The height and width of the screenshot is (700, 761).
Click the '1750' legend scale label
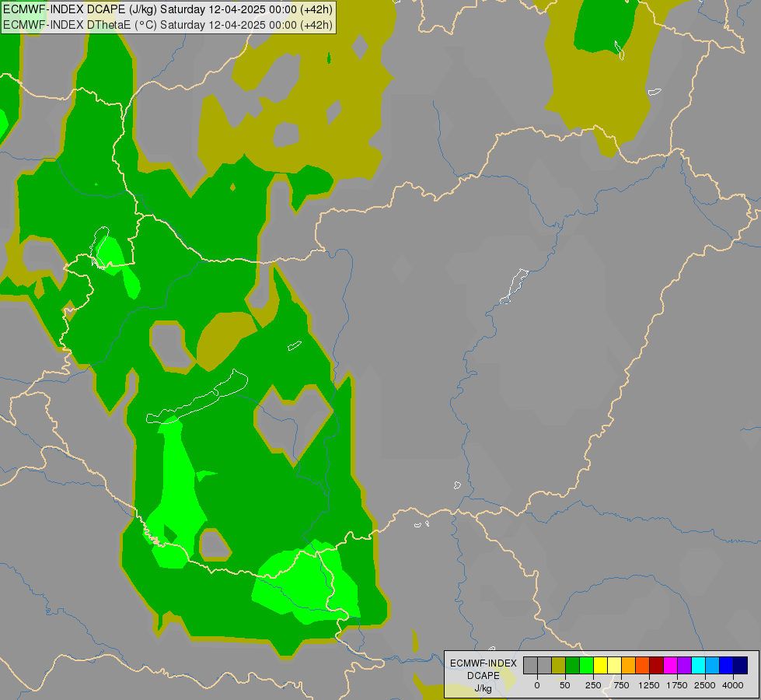tap(677, 685)
